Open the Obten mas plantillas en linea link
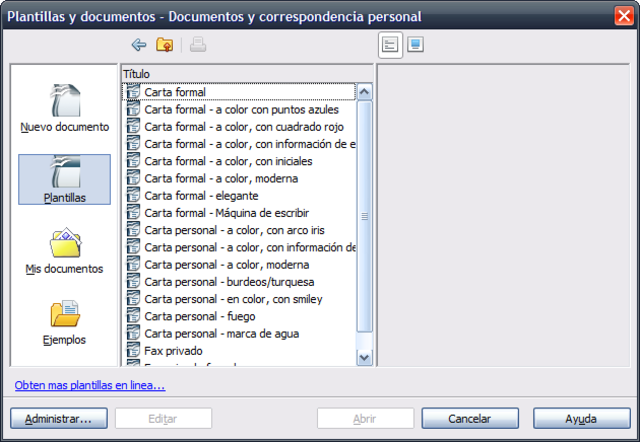Screen dimensions: 640x442 [90, 385]
